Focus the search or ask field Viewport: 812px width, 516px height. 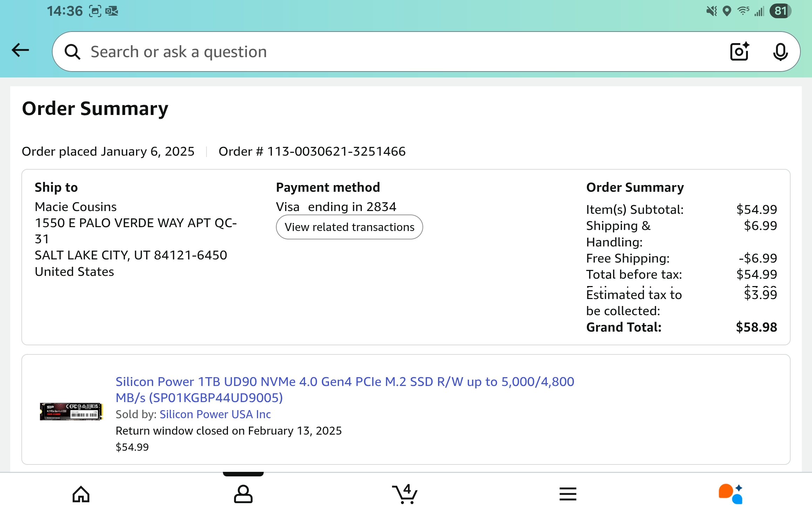[x=386, y=52]
